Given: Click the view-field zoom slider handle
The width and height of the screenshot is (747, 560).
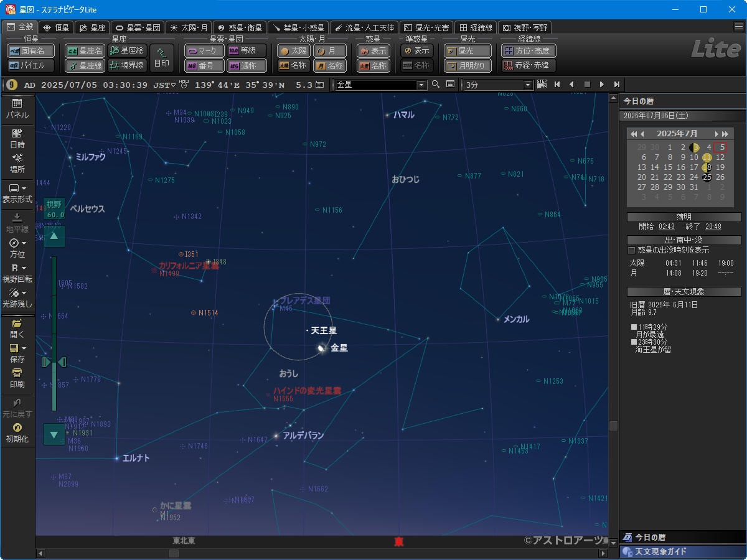Looking at the screenshot, I should tap(54, 362).
